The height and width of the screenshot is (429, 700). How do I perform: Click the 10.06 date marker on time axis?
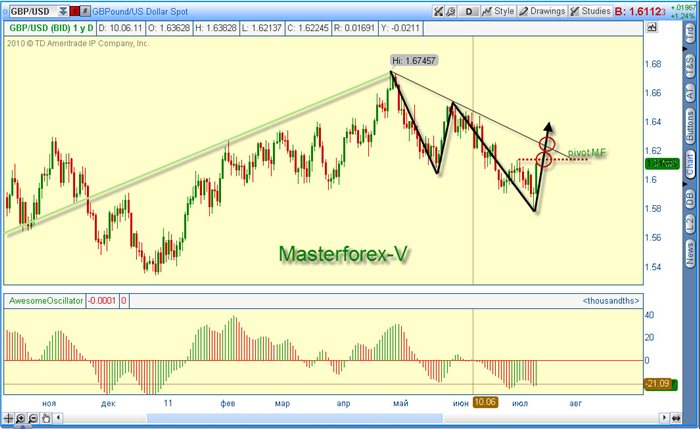coord(485,402)
